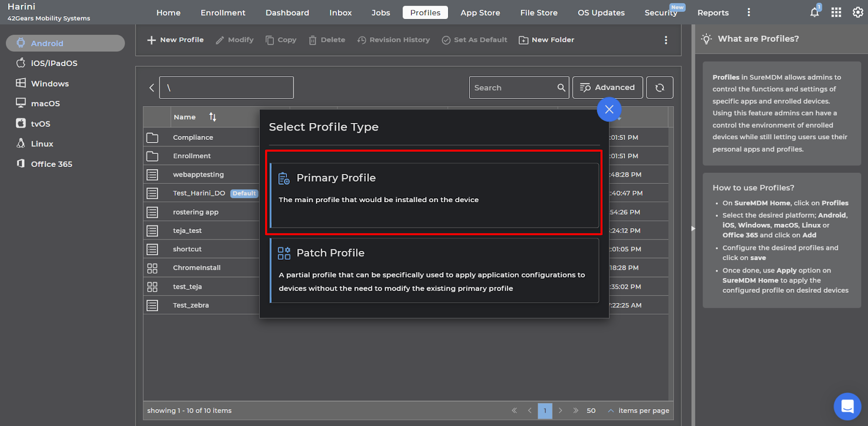Open the profile toolbar overflow menu
Image resolution: width=868 pixels, height=426 pixels.
tap(666, 40)
